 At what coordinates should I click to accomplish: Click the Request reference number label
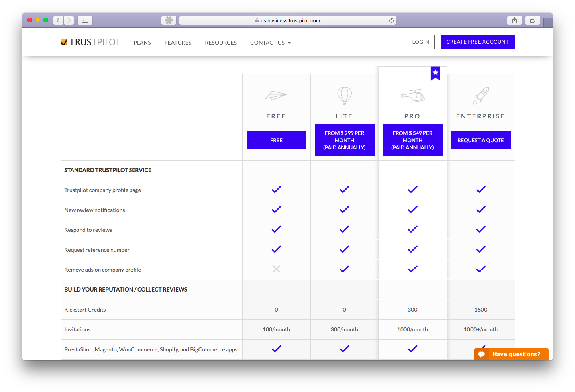coord(97,250)
